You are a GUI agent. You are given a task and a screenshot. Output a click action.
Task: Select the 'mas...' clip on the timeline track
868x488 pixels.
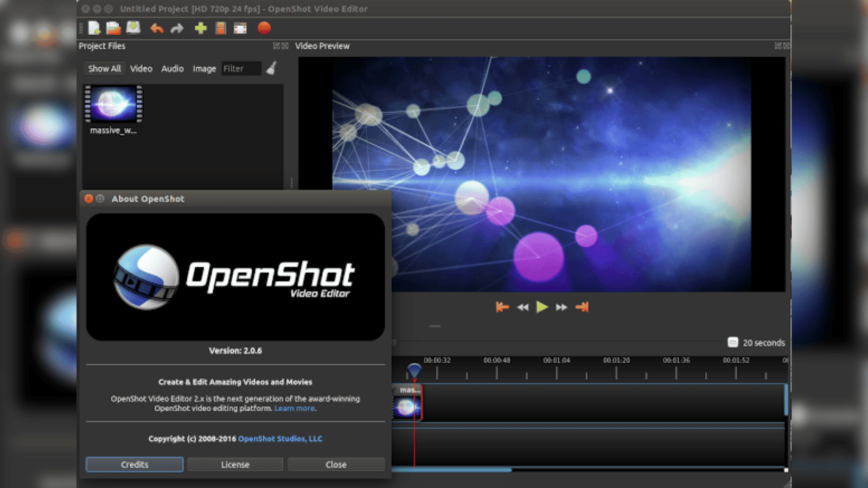pyautogui.click(x=407, y=402)
